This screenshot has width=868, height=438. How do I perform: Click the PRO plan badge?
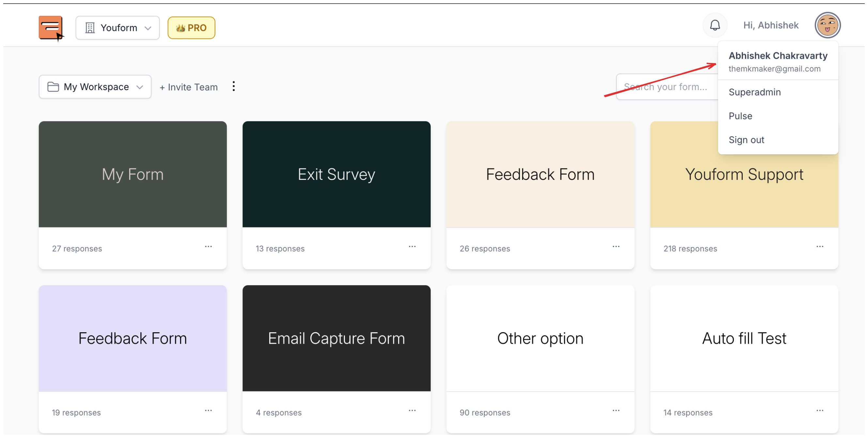pyautogui.click(x=192, y=28)
